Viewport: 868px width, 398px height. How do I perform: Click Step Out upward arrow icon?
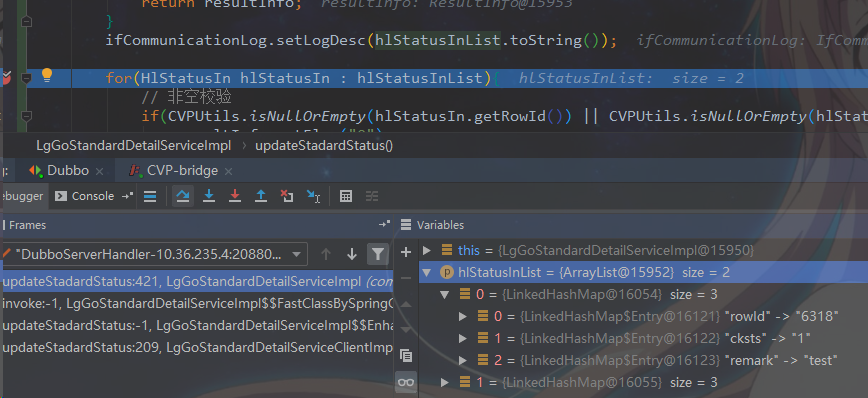261,196
